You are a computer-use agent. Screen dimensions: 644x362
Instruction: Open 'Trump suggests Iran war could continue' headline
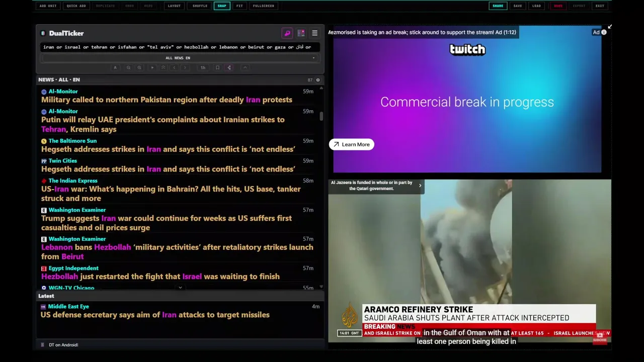(167, 223)
